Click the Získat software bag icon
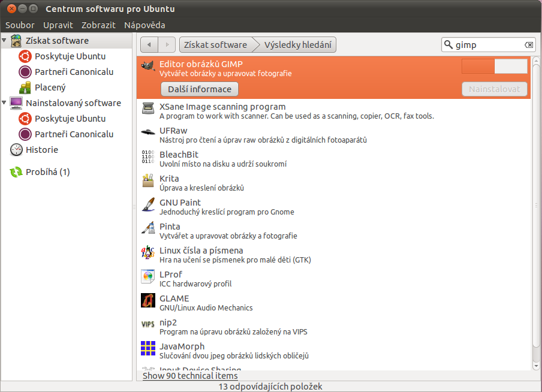Image resolution: width=542 pixels, height=392 pixels. [x=16, y=41]
